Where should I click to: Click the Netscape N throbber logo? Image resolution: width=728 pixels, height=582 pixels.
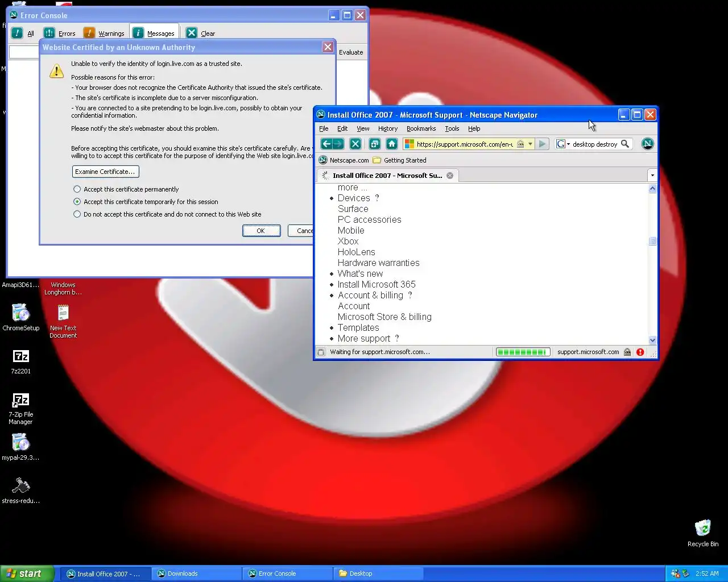pyautogui.click(x=647, y=144)
